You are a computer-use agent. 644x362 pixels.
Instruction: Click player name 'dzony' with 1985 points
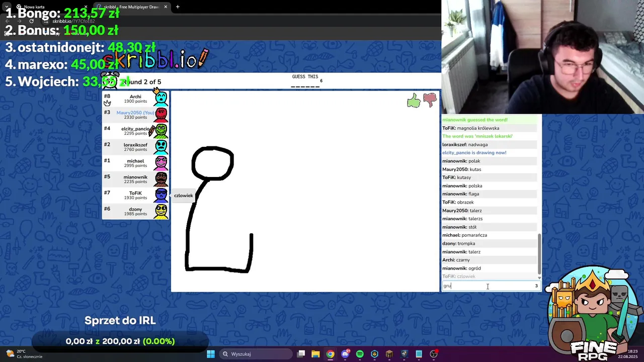135,209
